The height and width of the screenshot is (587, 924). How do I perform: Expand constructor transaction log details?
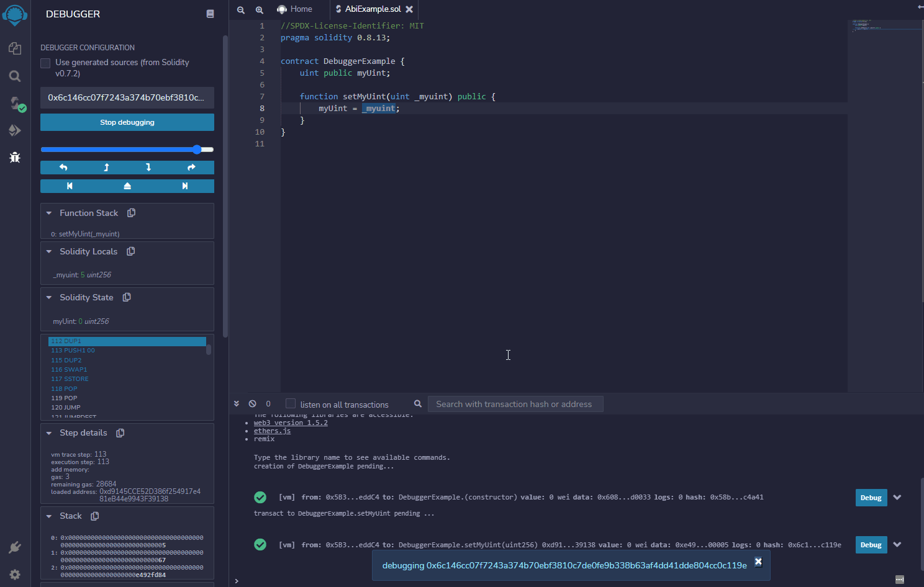coord(897,497)
